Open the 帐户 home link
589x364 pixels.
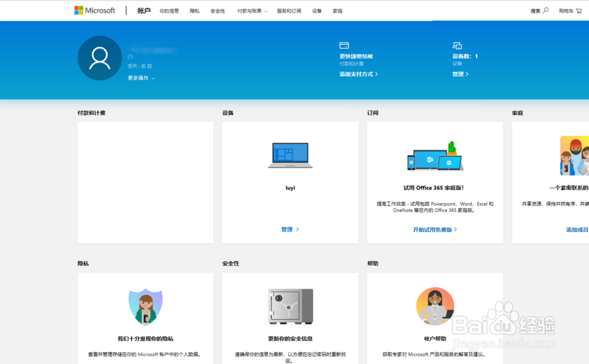point(144,11)
